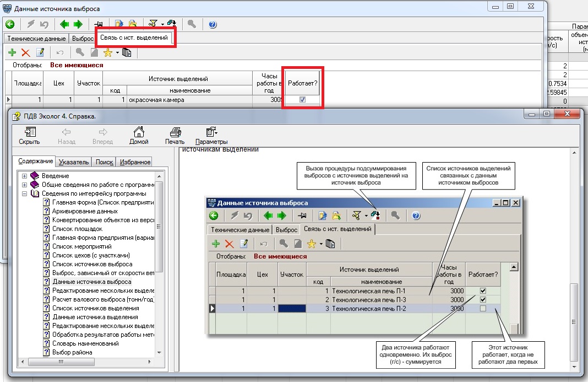Go to help home page via Домой
The image size is (588, 382).
pos(139,135)
